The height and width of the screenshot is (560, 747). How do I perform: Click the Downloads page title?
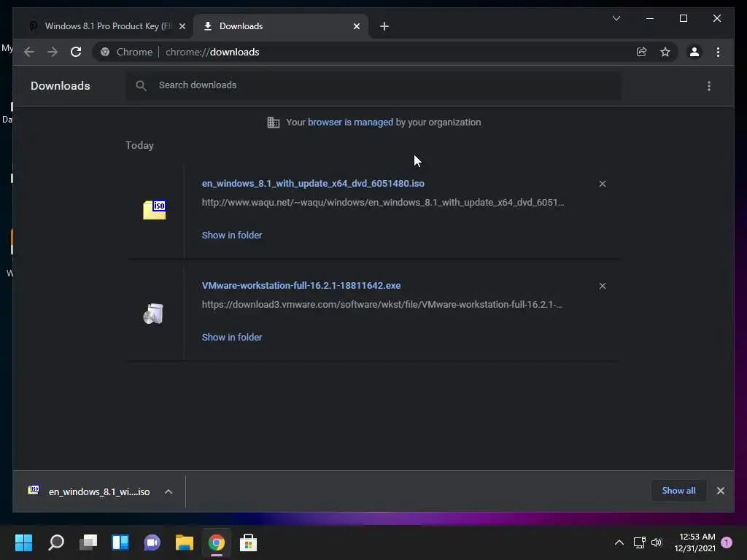pos(61,86)
